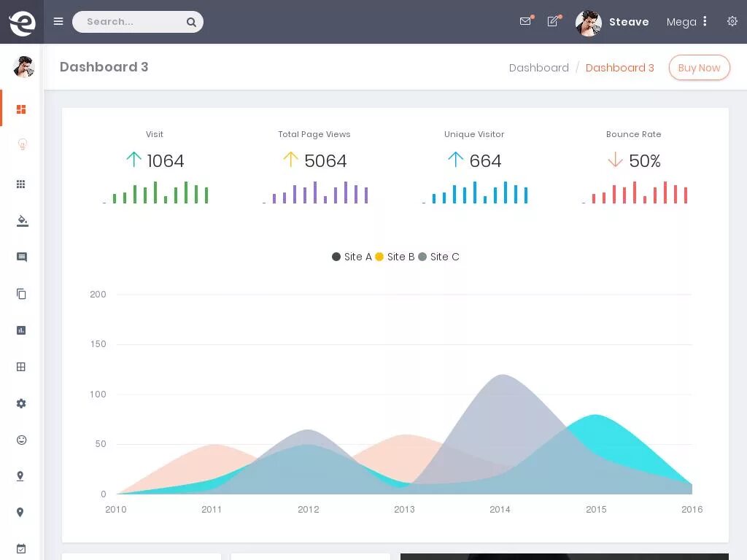Click the Visit 1064 value
Image resolution: width=747 pixels, height=560 pixels.
pos(166,161)
